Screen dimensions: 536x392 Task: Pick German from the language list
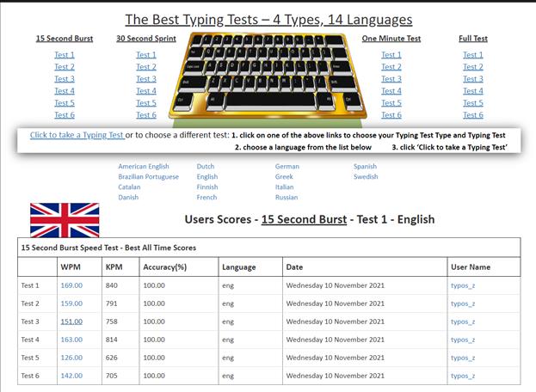pyautogui.click(x=287, y=167)
